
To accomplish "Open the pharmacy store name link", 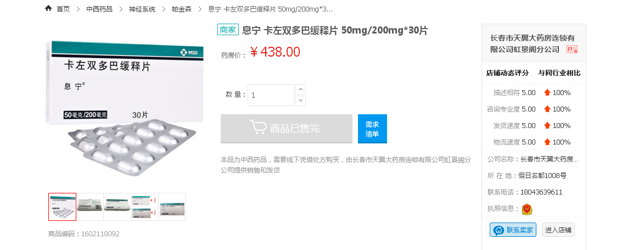I will tap(533, 43).
